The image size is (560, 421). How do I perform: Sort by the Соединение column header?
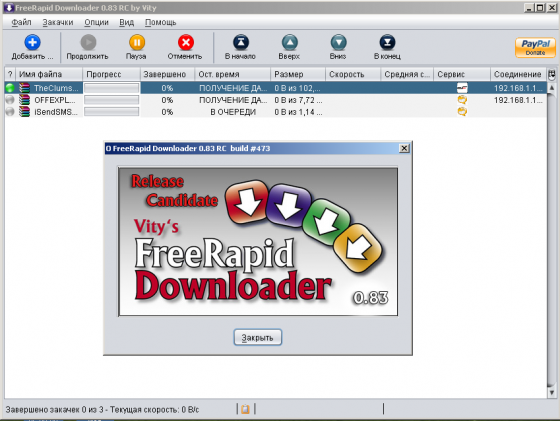pyautogui.click(x=518, y=74)
